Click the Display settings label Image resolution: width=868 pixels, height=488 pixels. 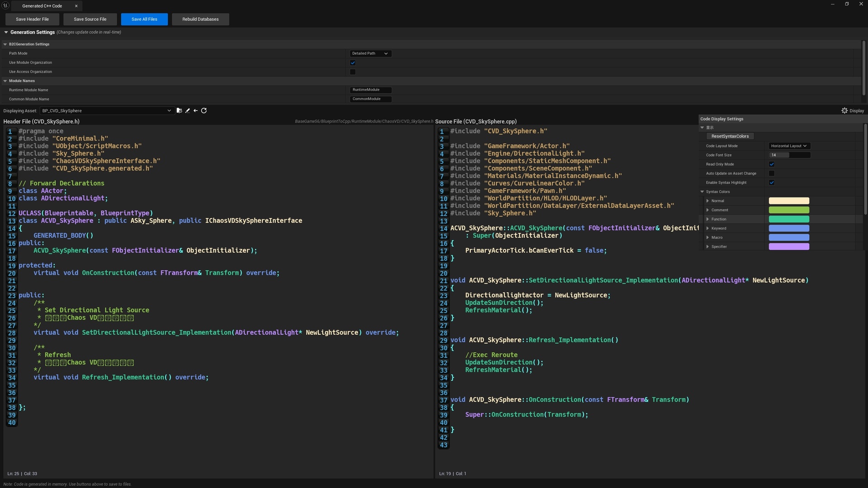click(x=857, y=111)
